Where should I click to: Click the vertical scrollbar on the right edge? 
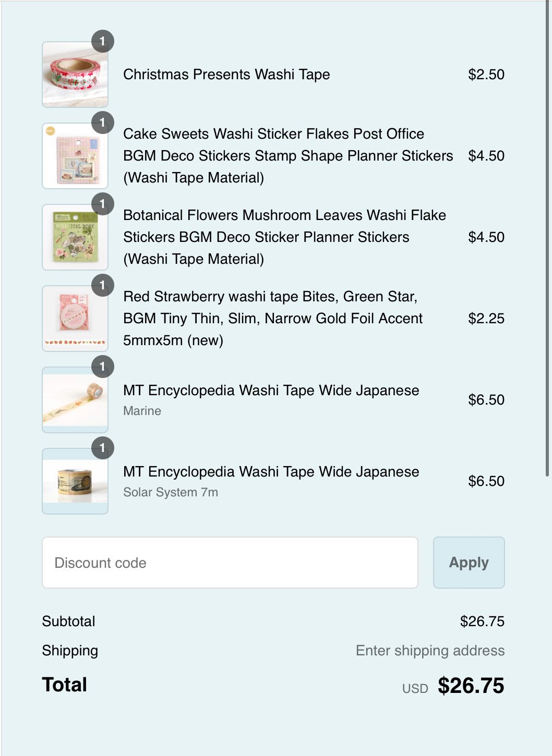[x=547, y=240]
